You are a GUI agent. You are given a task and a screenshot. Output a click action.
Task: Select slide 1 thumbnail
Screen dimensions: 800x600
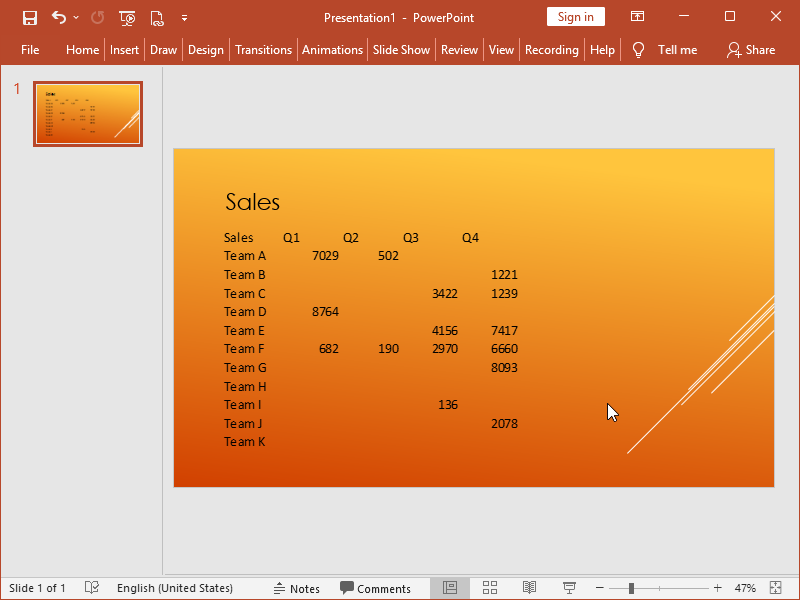coord(88,114)
